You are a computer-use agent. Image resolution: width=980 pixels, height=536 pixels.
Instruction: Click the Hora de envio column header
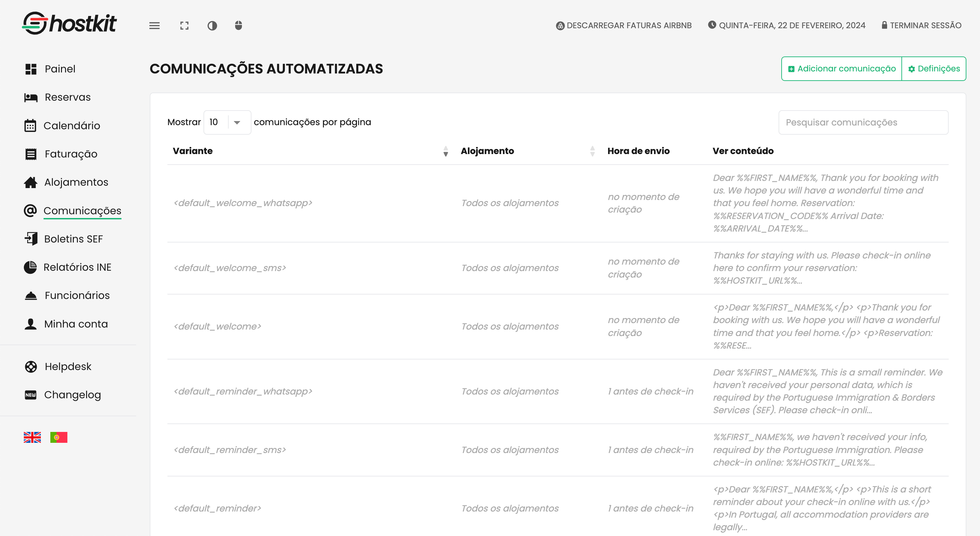638,151
